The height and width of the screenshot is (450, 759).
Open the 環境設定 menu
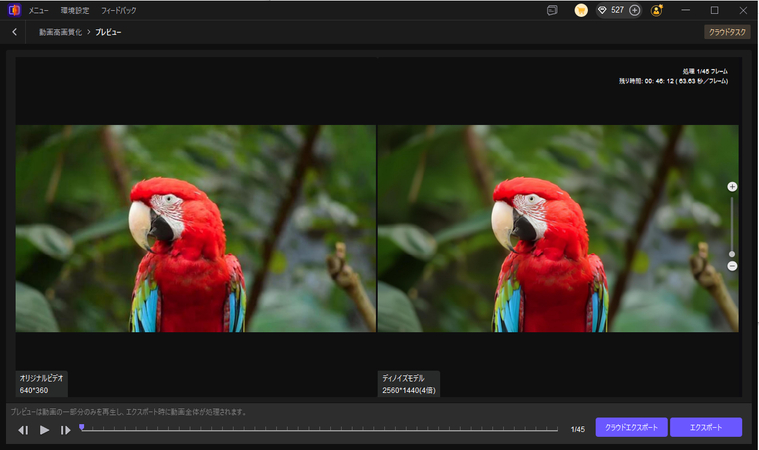tap(75, 10)
